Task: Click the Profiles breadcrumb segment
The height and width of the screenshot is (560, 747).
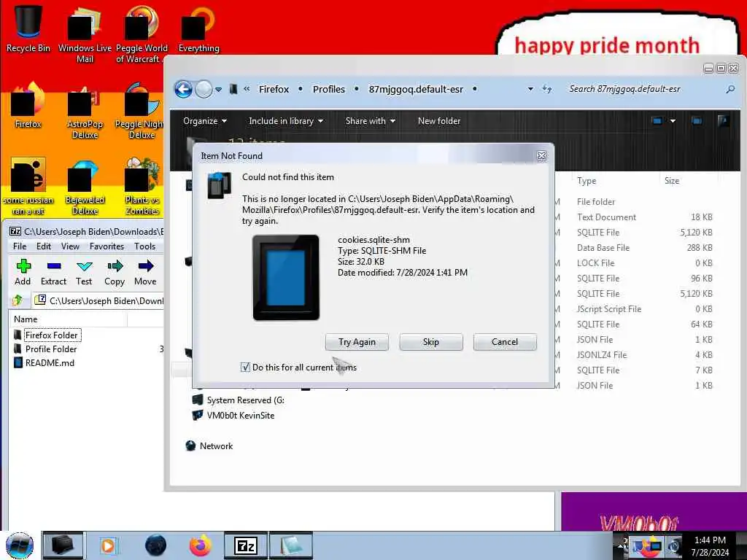Action: tap(329, 89)
